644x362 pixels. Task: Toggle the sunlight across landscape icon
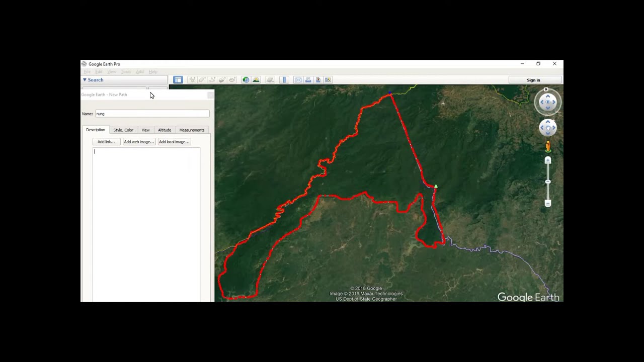pos(256,79)
